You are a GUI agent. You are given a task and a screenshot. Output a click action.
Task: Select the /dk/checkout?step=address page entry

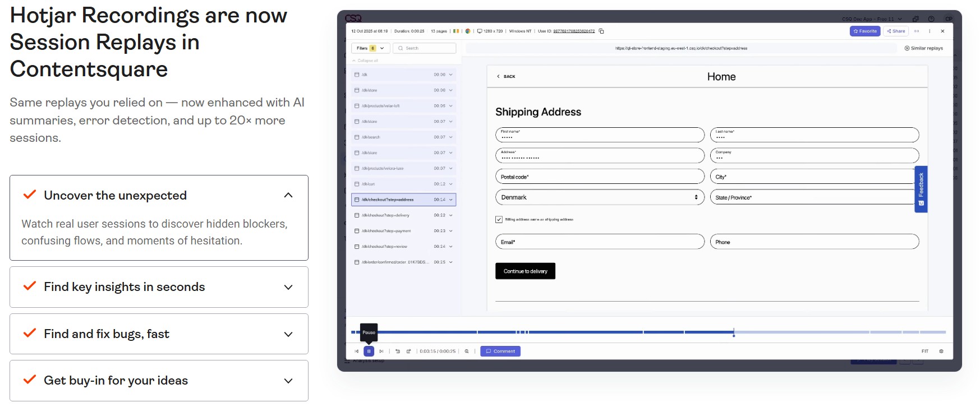pyautogui.click(x=403, y=200)
